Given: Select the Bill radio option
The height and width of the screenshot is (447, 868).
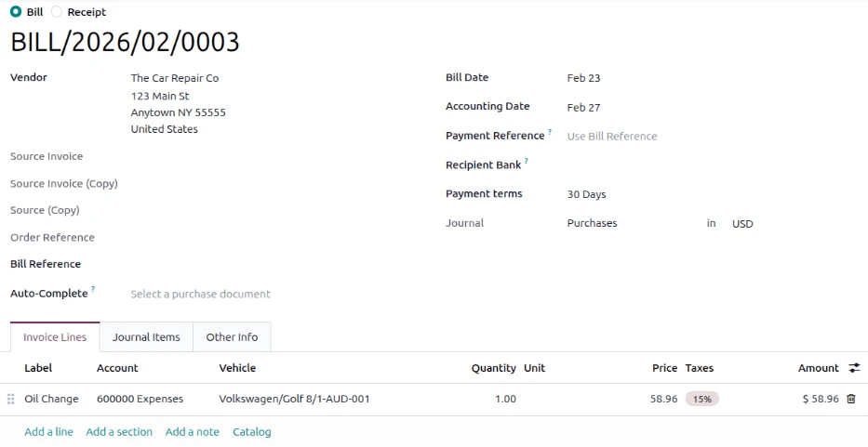Looking at the screenshot, I should [x=16, y=12].
